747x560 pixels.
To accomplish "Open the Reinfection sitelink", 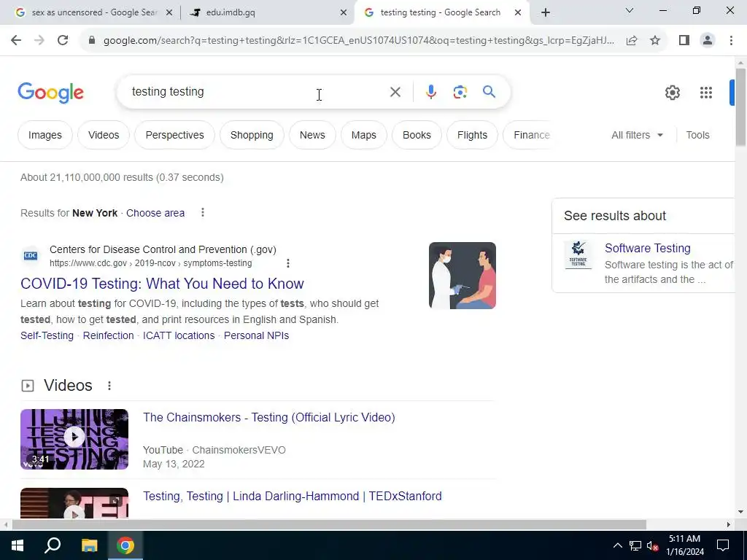I will pos(108,335).
